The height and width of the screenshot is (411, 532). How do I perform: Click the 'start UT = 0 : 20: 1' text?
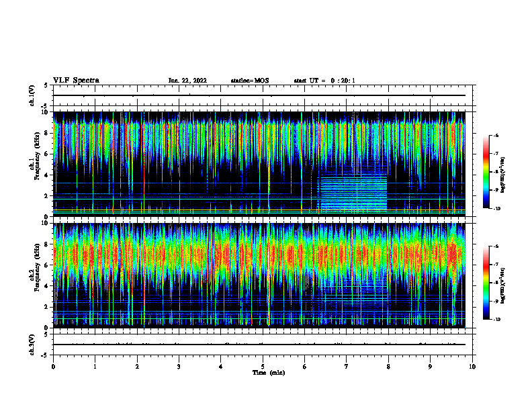click(x=324, y=81)
